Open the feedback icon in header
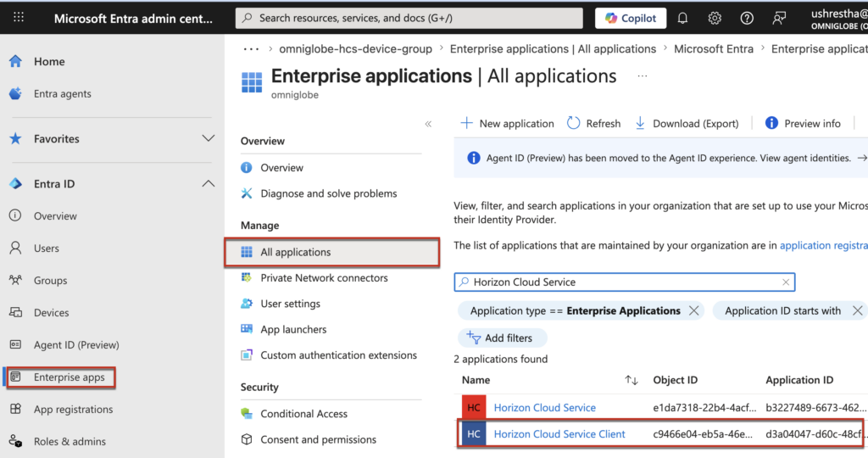868x458 pixels. click(x=779, y=18)
